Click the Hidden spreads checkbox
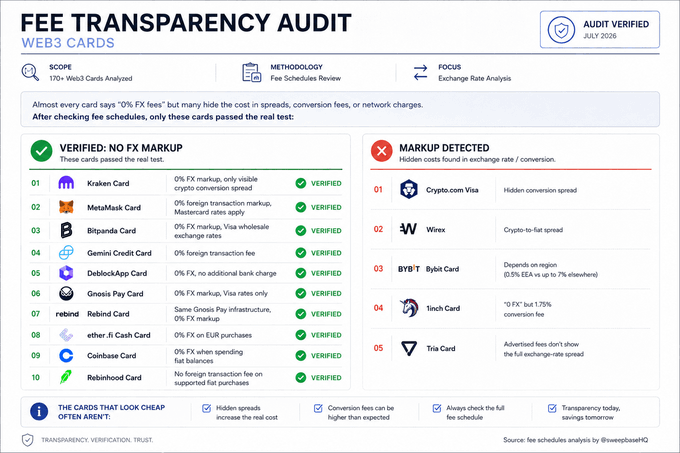The width and height of the screenshot is (680, 453). click(206, 408)
